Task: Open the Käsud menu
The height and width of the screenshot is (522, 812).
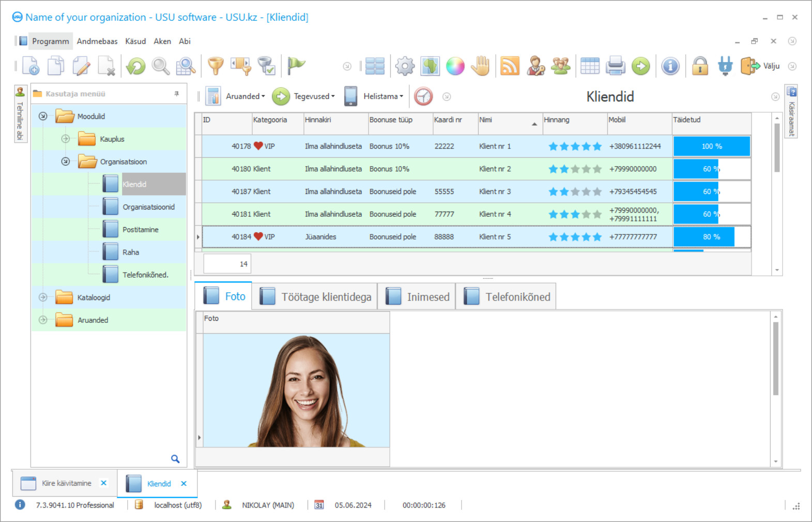Action: click(135, 41)
